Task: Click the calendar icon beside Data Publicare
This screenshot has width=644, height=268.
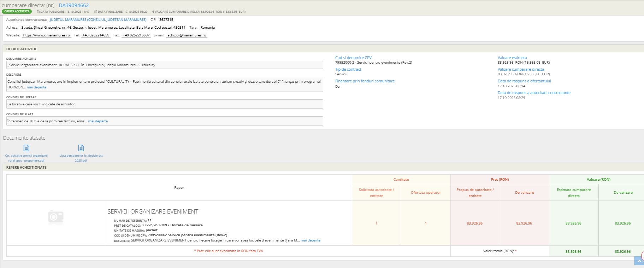Action: point(38,12)
